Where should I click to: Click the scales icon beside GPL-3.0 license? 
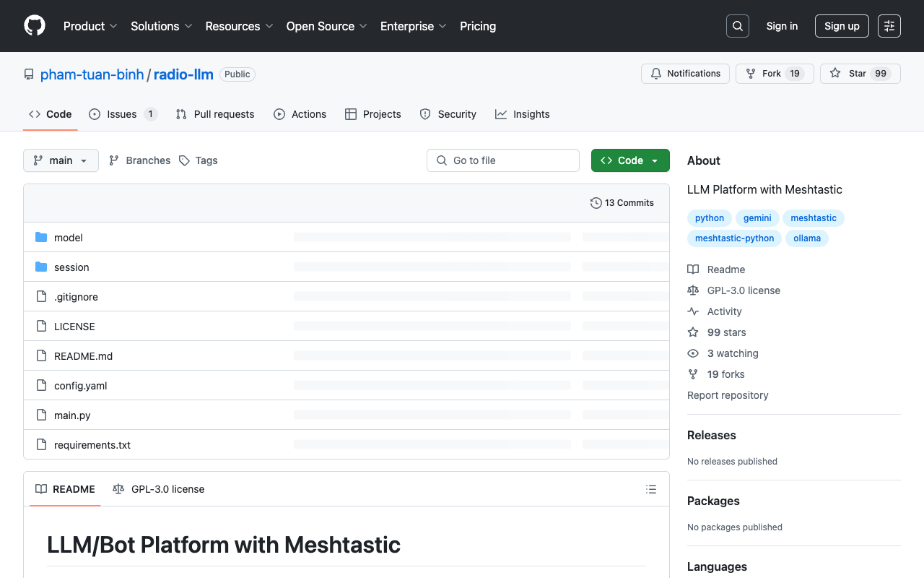click(x=693, y=290)
